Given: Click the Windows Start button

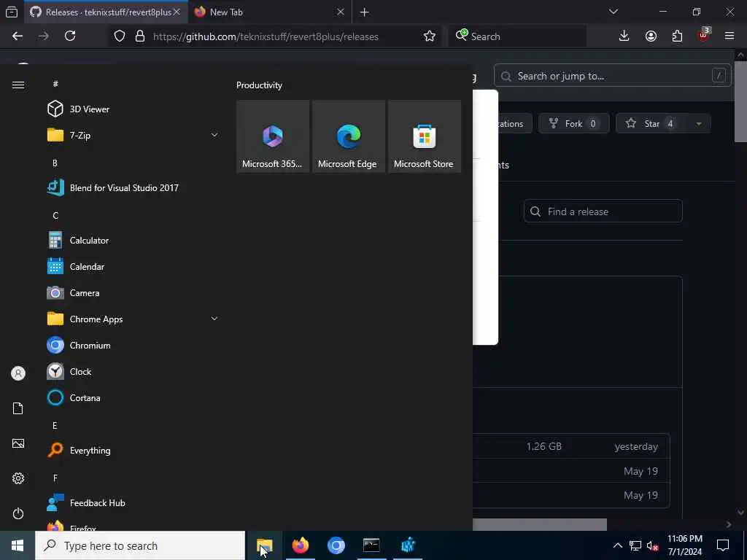Looking at the screenshot, I should pos(18,545).
